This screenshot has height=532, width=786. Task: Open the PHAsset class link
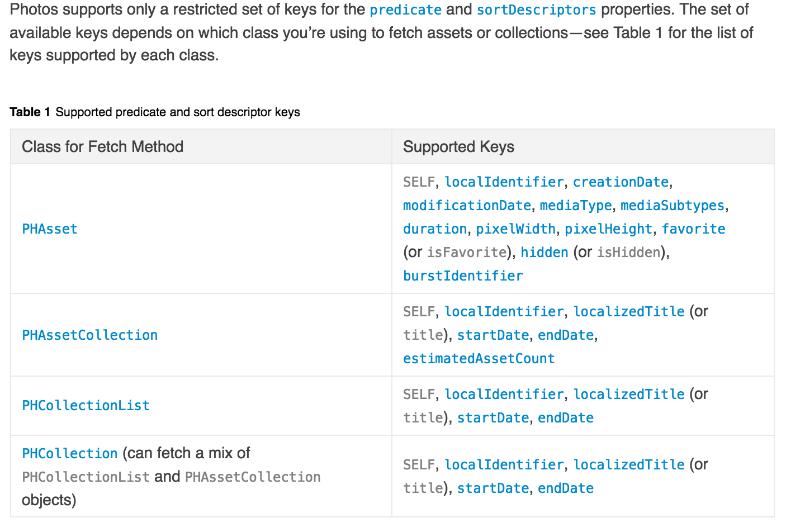tap(50, 229)
